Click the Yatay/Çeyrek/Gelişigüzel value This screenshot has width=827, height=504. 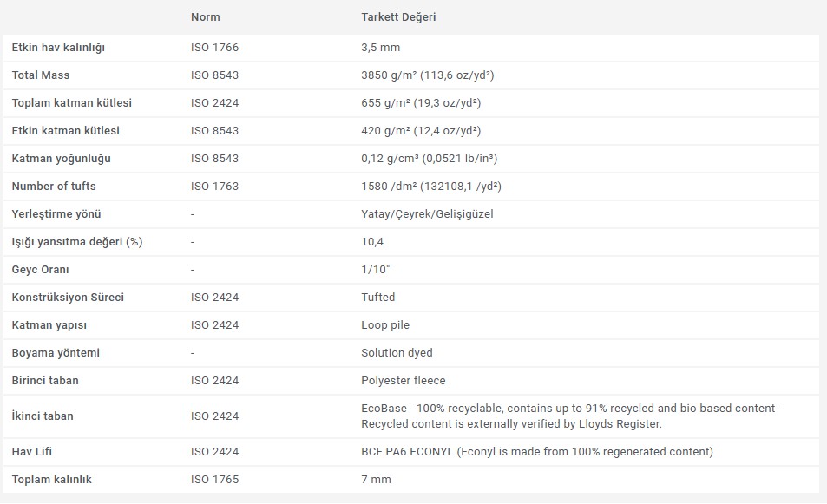coord(427,214)
